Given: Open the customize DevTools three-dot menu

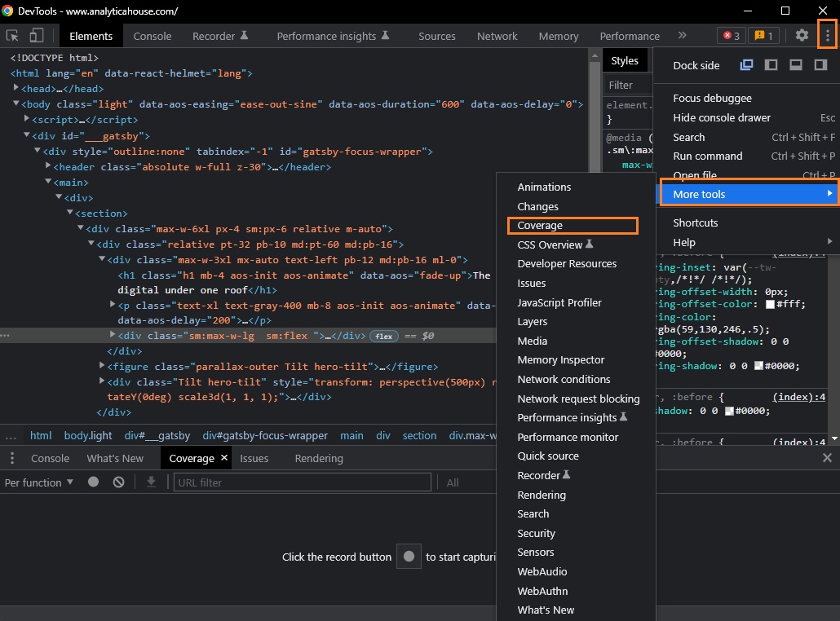Looking at the screenshot, I should coord(828,36).
